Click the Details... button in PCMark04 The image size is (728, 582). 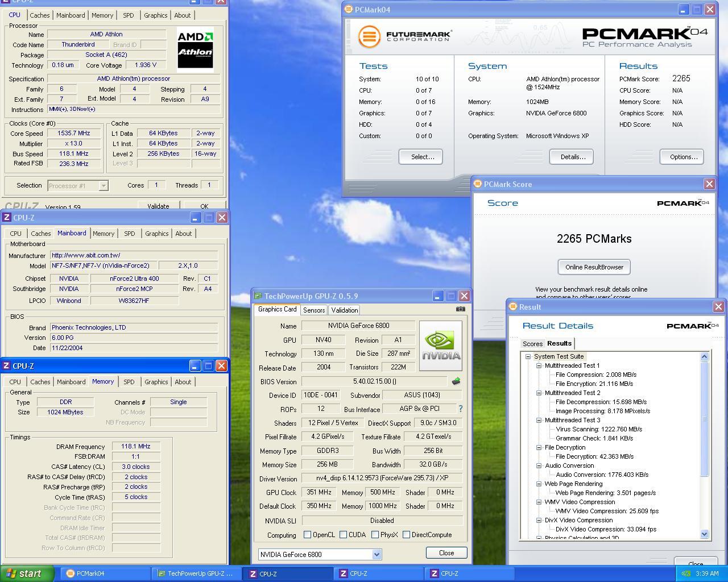(572, 157)
